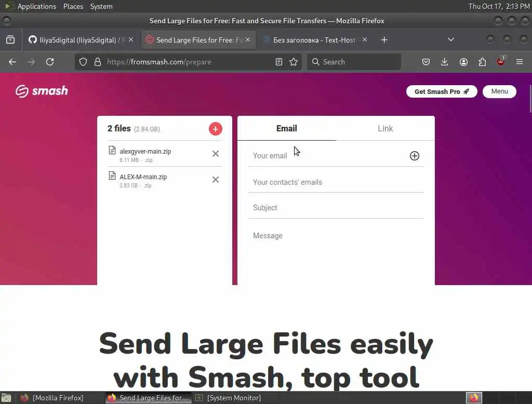
Task: Click the 2 files heading text
Action: (x=119, y=129)
